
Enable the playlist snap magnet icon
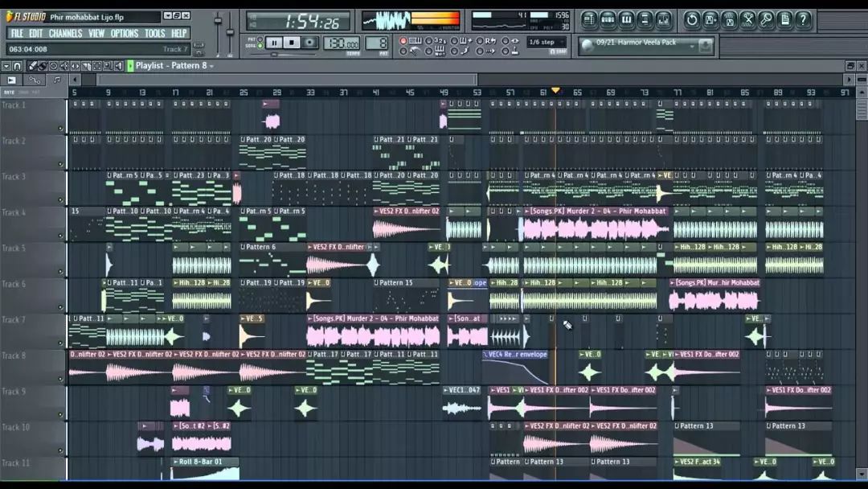click(18, 66)
